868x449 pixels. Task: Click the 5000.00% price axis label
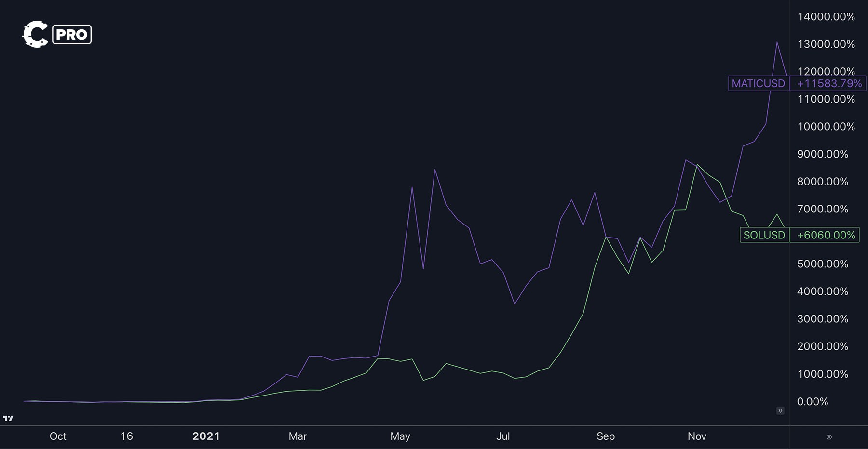coord(823,264)
